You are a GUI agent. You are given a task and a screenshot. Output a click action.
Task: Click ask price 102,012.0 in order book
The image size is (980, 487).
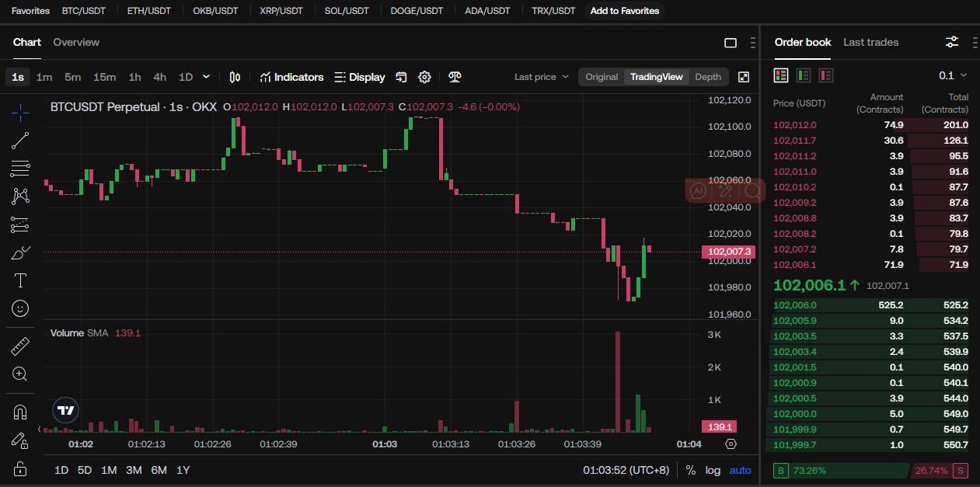click(x=795, y=125)
